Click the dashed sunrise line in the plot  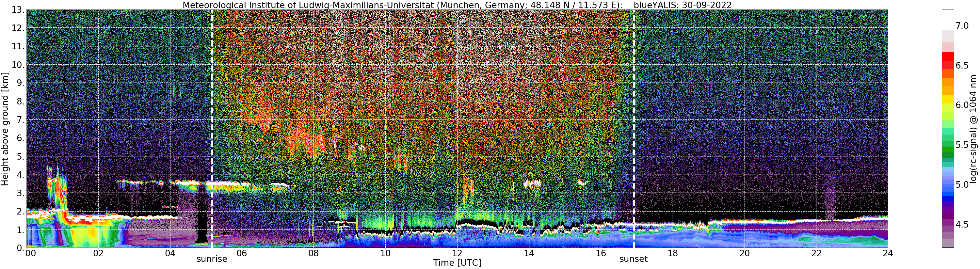212,129
